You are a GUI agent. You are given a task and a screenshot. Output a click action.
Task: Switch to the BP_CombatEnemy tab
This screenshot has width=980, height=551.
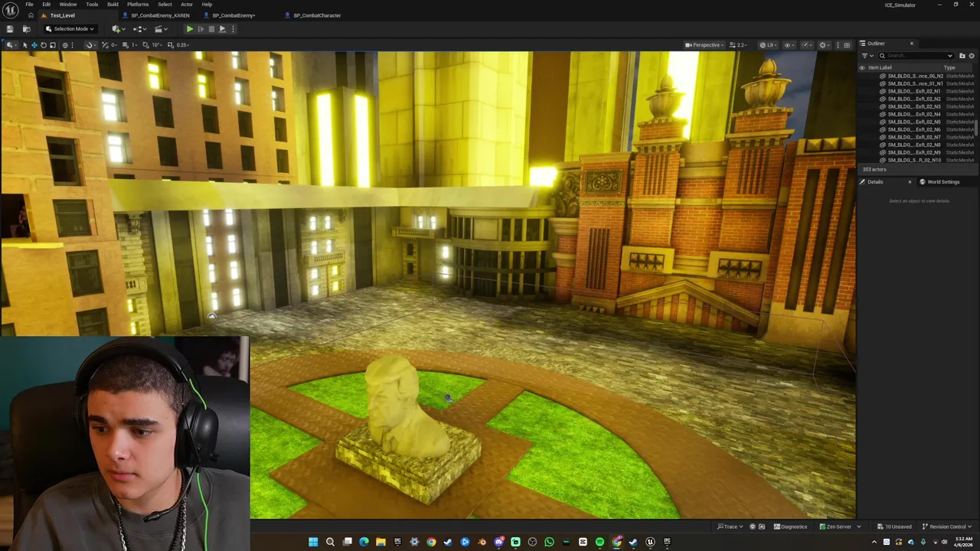click(x=234, y=15)
